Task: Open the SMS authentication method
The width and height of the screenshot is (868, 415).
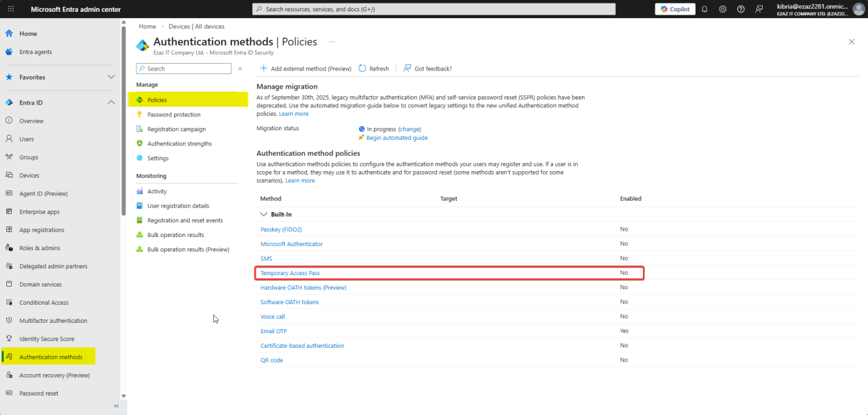Action: coord(266,258)
